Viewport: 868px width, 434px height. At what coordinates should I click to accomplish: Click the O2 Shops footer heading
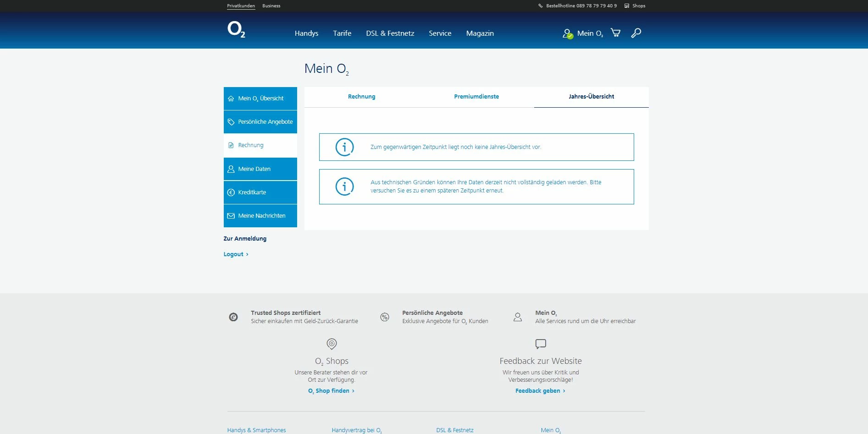click(x=332, y=361)
